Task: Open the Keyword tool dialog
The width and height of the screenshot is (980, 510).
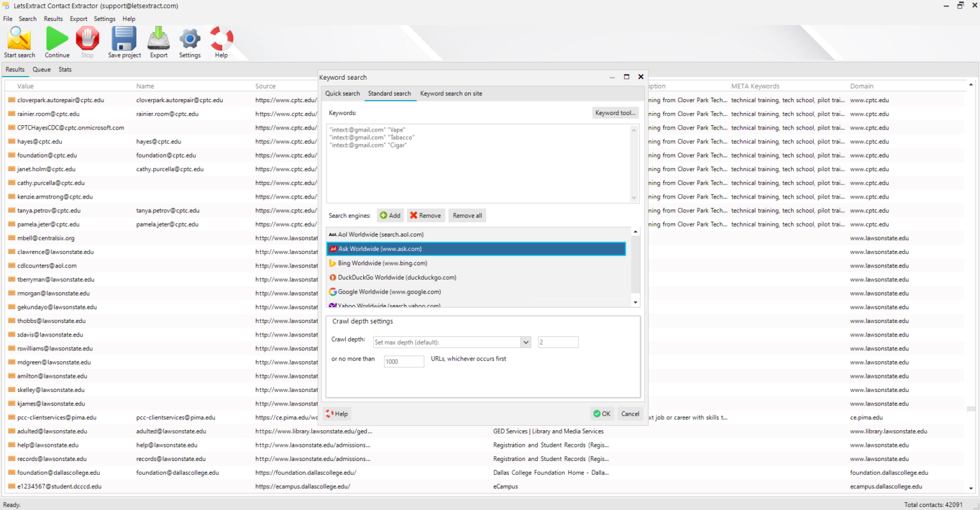Action: pos(614,112)
